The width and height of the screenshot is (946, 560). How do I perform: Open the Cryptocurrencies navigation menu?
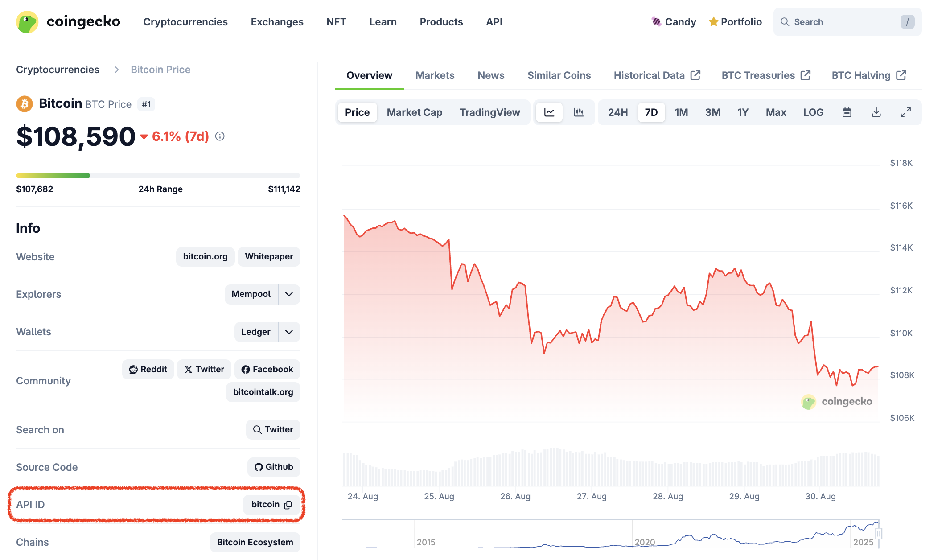pyautogui.click(x=185, y=22)
